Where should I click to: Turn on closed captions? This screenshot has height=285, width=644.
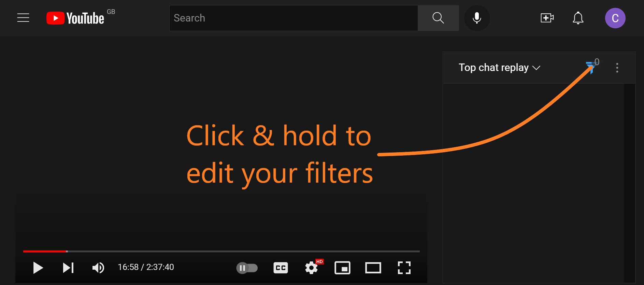click(x=281, y=268)
